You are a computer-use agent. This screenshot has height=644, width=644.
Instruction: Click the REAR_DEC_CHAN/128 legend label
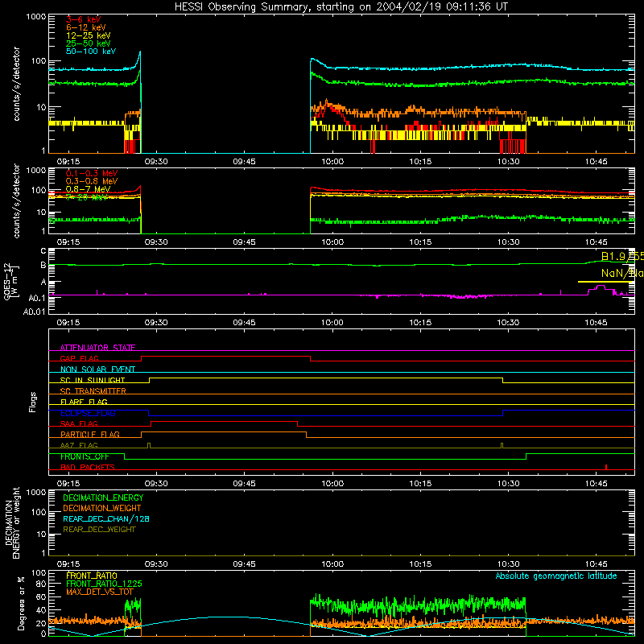click(x=106, y=518)
